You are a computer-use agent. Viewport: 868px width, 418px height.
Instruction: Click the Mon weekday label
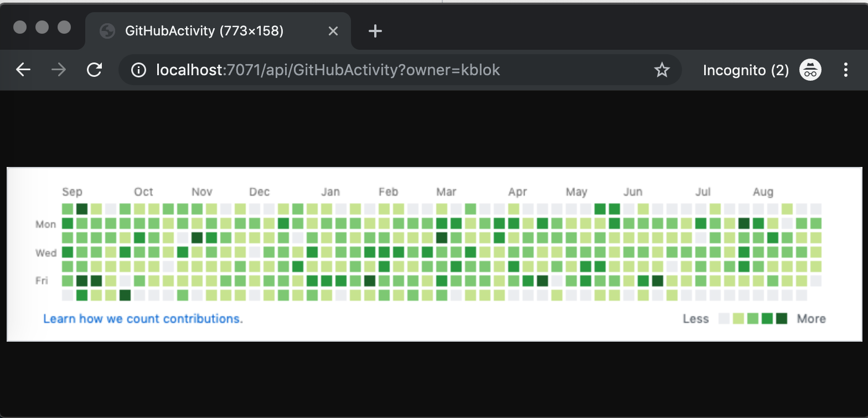point(45,224)
